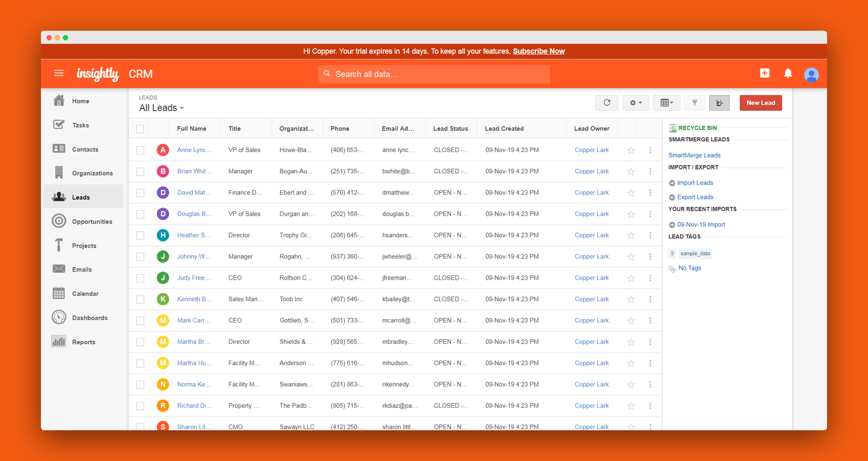Image resolution: width=868 pixels, height=461 pixels.
Task: Click the Home icon in the sidebar
Action: 59,100
